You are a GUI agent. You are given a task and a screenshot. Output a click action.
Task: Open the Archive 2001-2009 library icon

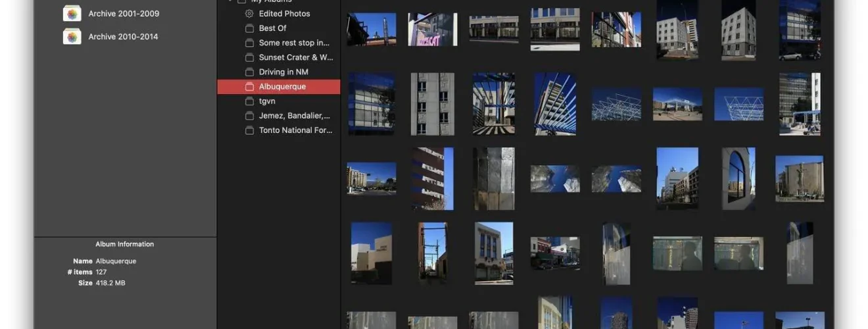click(72, 13)
